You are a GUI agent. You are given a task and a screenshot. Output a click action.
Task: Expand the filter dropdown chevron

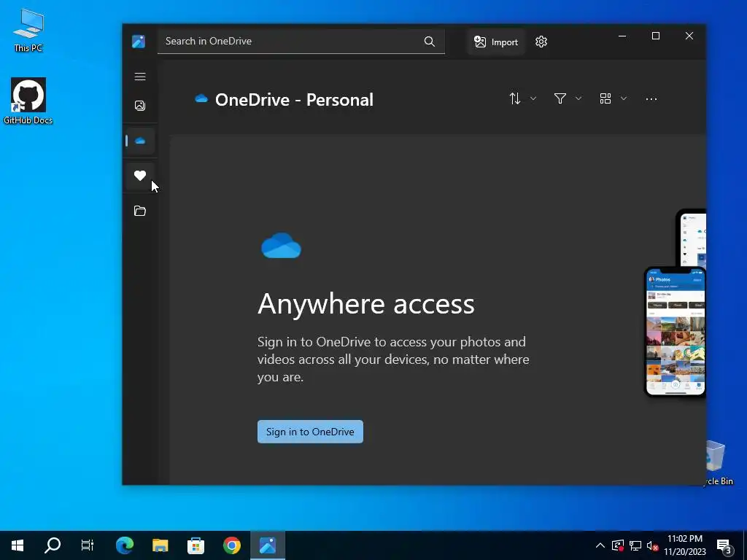click(578, 98)
